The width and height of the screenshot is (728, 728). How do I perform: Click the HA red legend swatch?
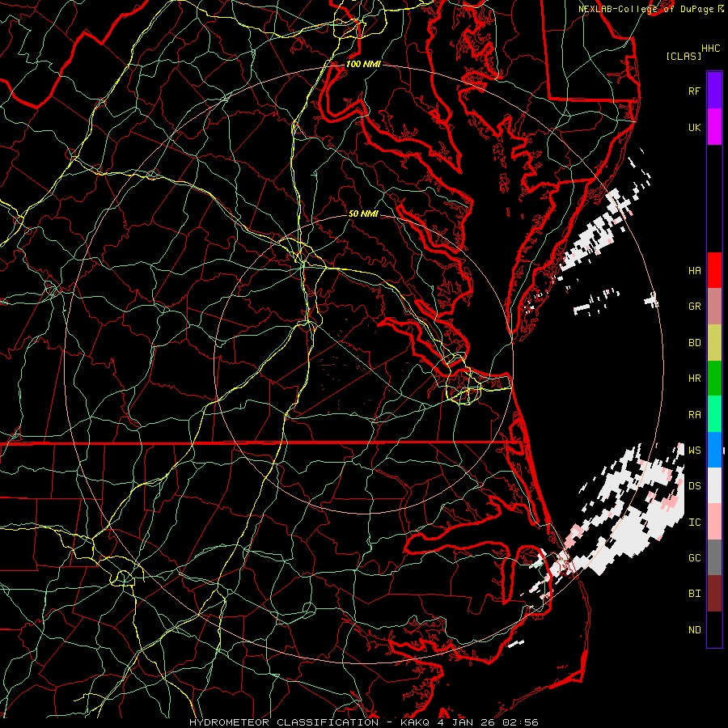pos(714,270)
